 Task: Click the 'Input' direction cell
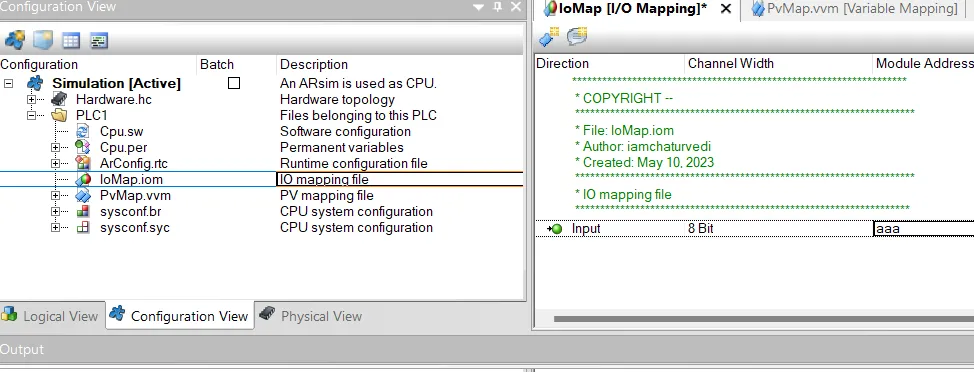(x=586, y=229)
